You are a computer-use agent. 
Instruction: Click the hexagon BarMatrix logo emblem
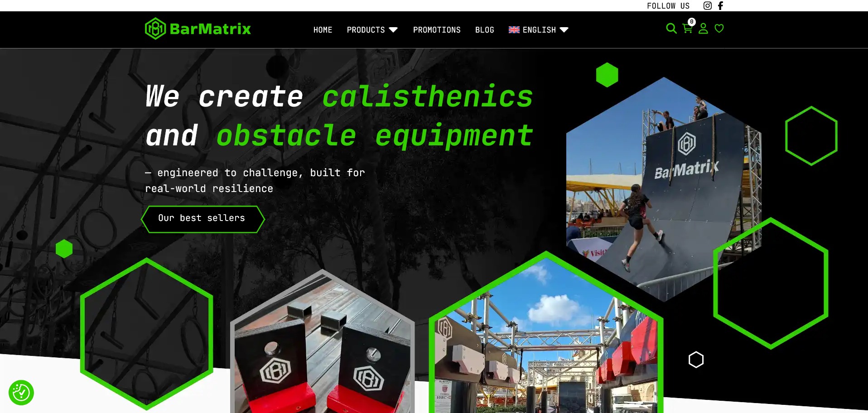point(155,29)
